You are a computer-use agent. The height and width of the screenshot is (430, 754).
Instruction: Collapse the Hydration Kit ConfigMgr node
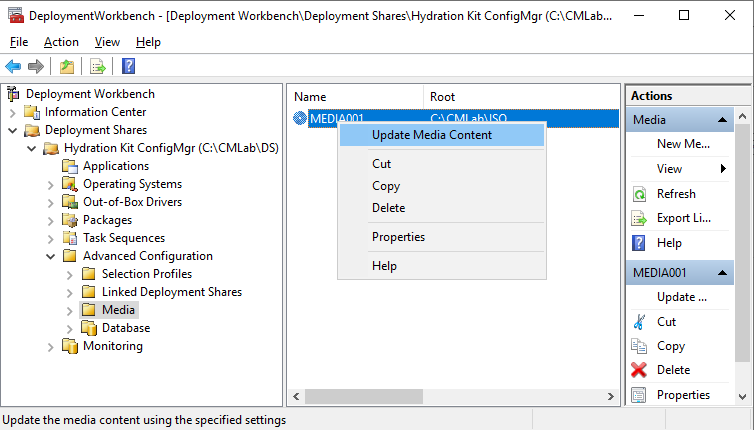(x=32, y=148)
